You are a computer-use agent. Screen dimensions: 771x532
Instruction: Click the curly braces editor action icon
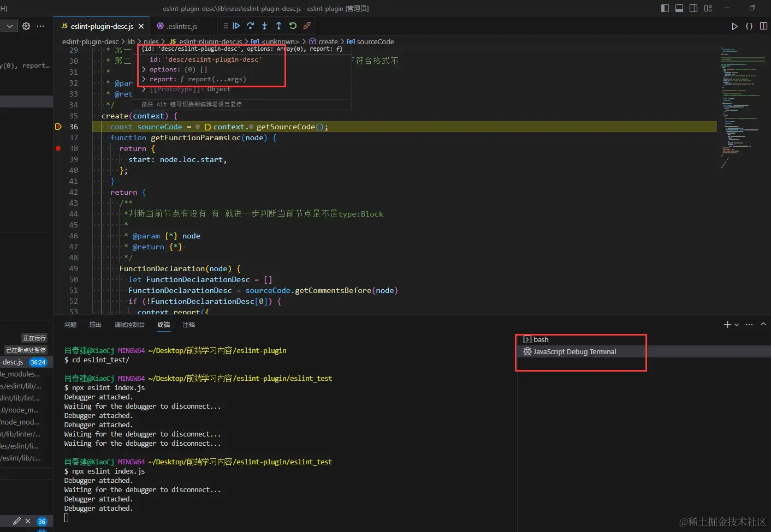pyautogui.click(x=749, y=26)
